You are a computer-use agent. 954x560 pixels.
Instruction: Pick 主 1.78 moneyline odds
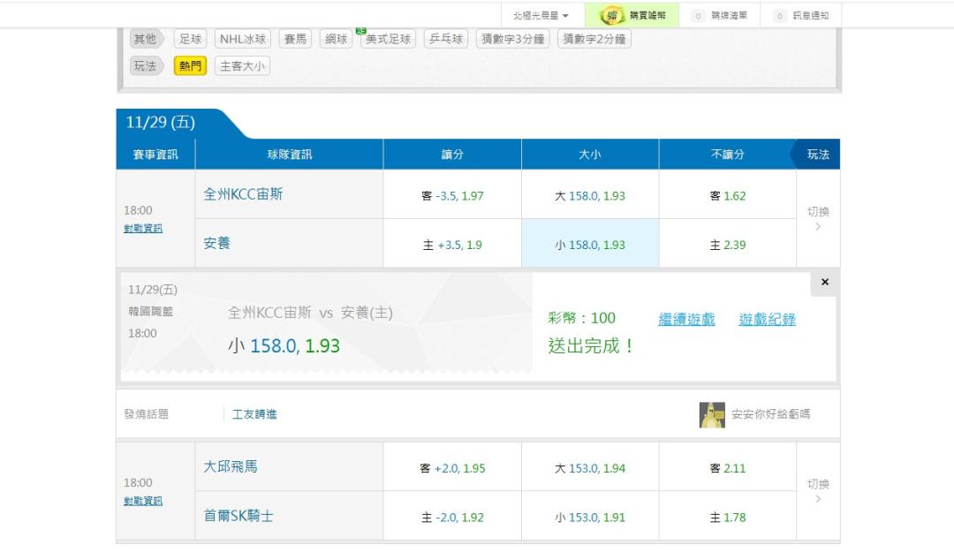pos(728,518)
